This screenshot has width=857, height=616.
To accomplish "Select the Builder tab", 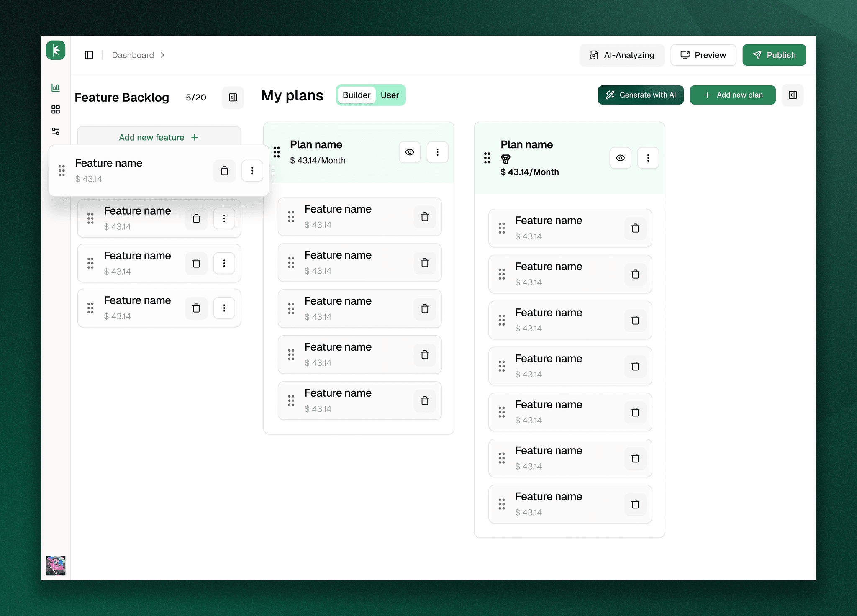I will click(x=357, y=95).
